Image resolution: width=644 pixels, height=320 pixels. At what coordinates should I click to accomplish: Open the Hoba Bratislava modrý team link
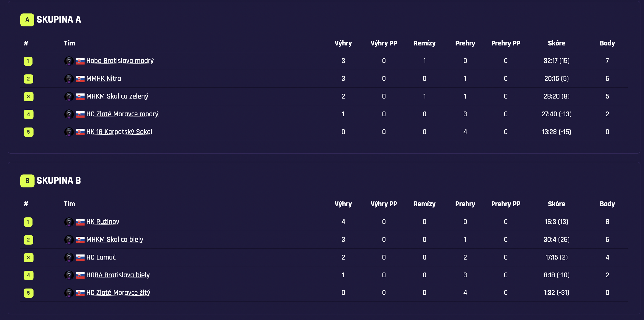120,61
